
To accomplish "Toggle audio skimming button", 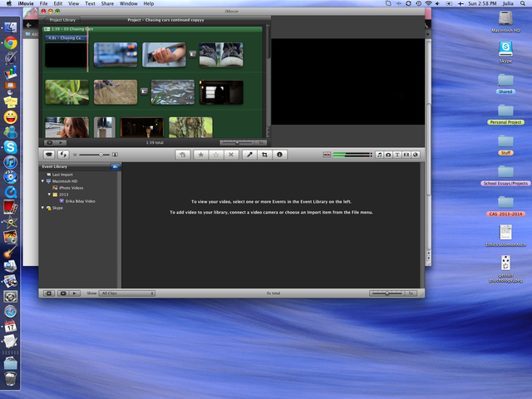I will click(327, 155).
